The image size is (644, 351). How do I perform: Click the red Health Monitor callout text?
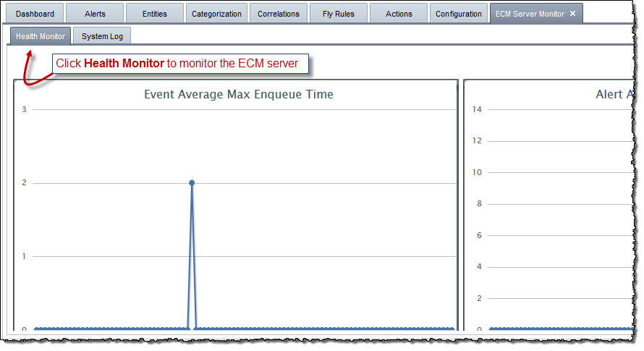point(177,64)
